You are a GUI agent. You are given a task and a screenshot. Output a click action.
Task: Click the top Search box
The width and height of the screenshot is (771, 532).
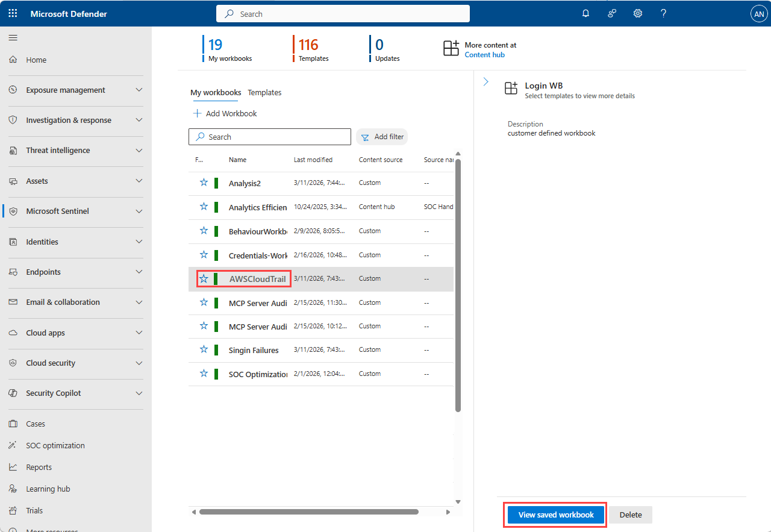(x=343, y=13)
